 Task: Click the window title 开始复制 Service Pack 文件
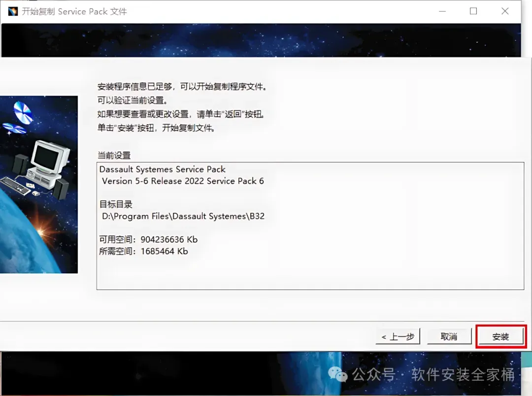click(x=74, y=11)
